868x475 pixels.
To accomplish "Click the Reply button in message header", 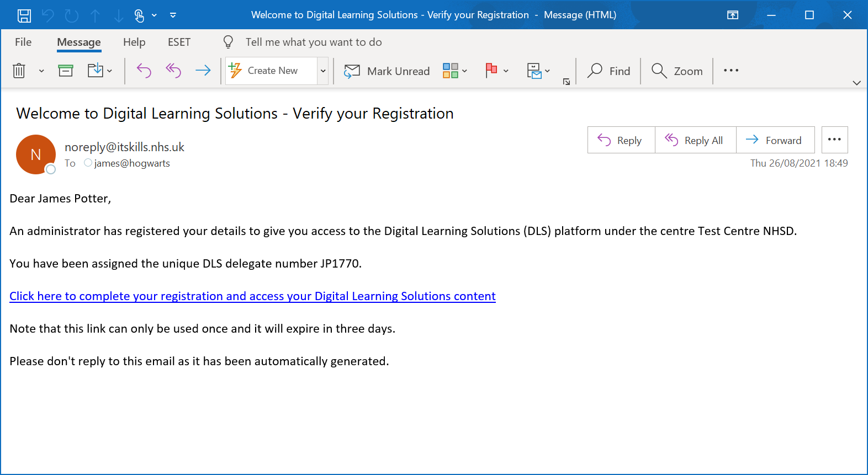I will pyautogui.click(x=621, y=140).
